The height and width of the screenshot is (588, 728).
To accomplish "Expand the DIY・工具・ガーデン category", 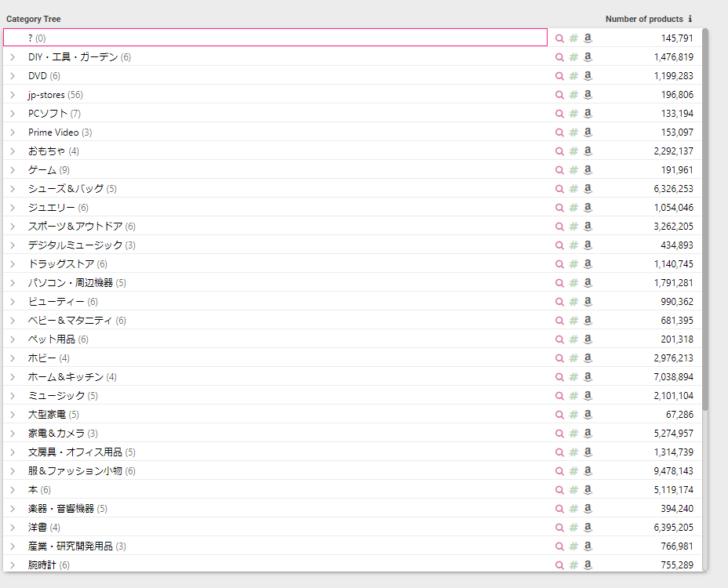I will point(13,57).
